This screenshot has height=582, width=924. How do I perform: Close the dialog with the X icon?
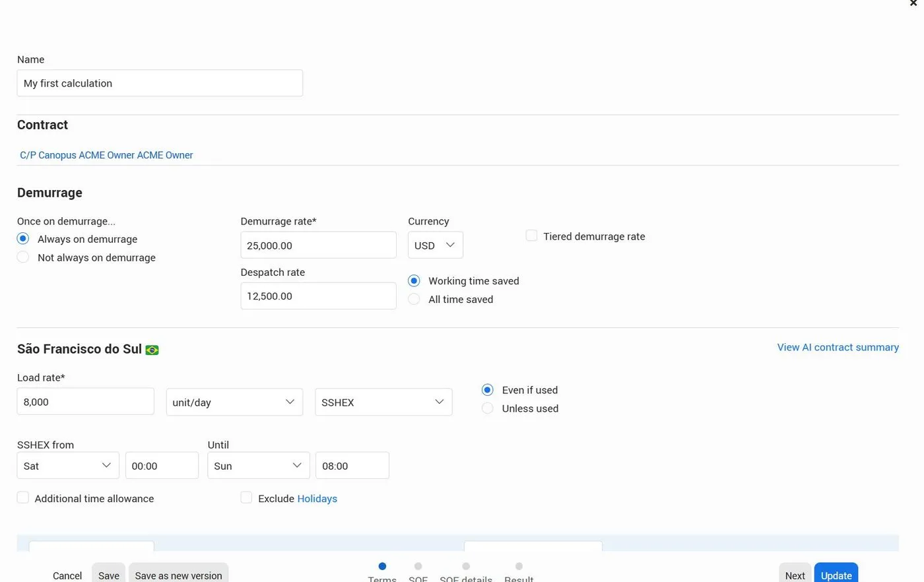pyautogui.click(x=914, y=3)
